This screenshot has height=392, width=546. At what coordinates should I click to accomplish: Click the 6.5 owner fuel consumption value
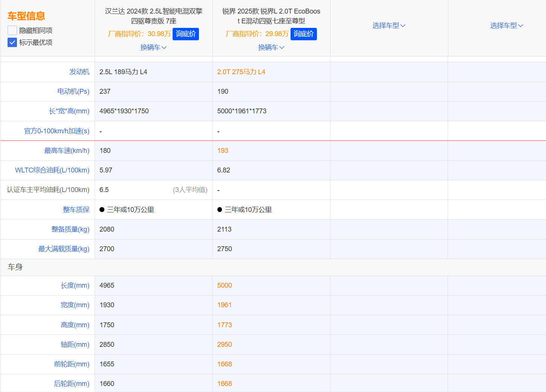pos(104,190)
